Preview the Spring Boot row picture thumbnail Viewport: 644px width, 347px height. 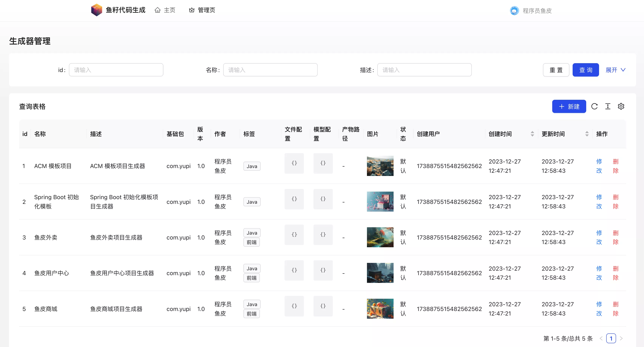coord(380,202)
